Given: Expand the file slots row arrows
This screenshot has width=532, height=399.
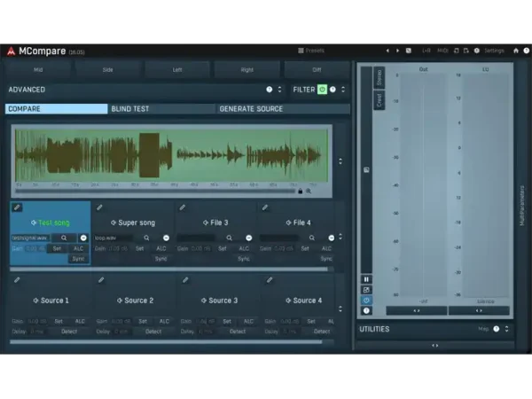Looking at the screenshot, I should click(340, 237).
